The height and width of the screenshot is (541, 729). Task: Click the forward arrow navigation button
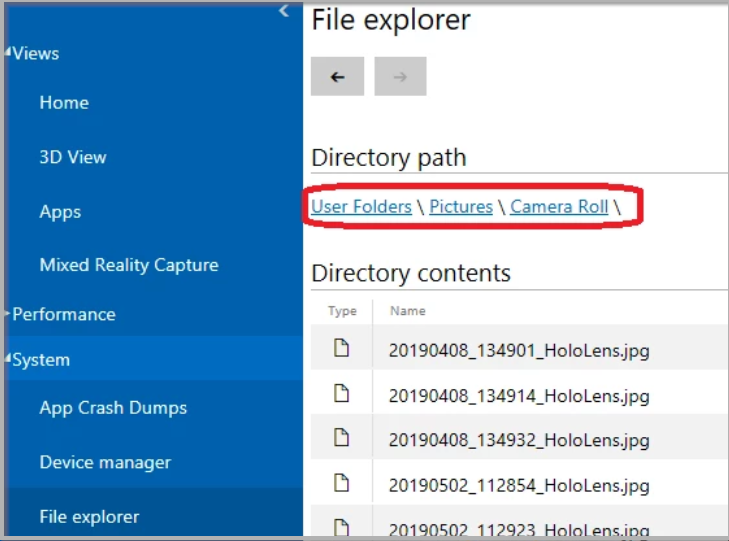pos(400,77)
